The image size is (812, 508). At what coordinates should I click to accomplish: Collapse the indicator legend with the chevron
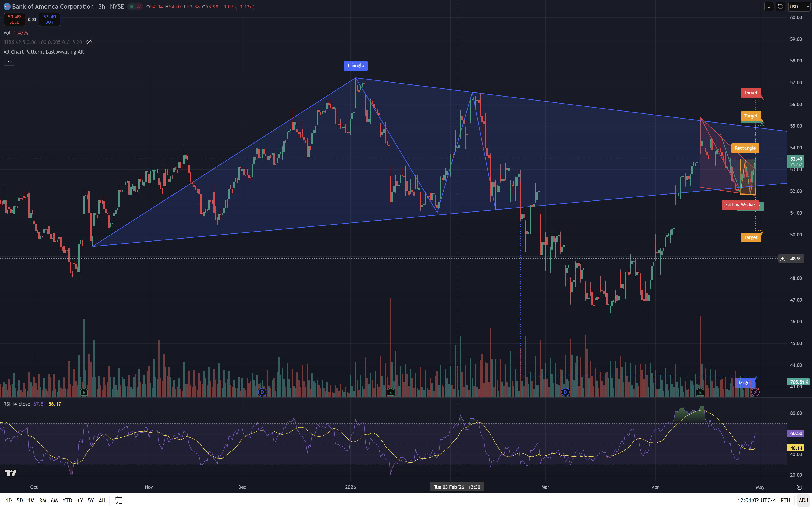click(9, 61)
